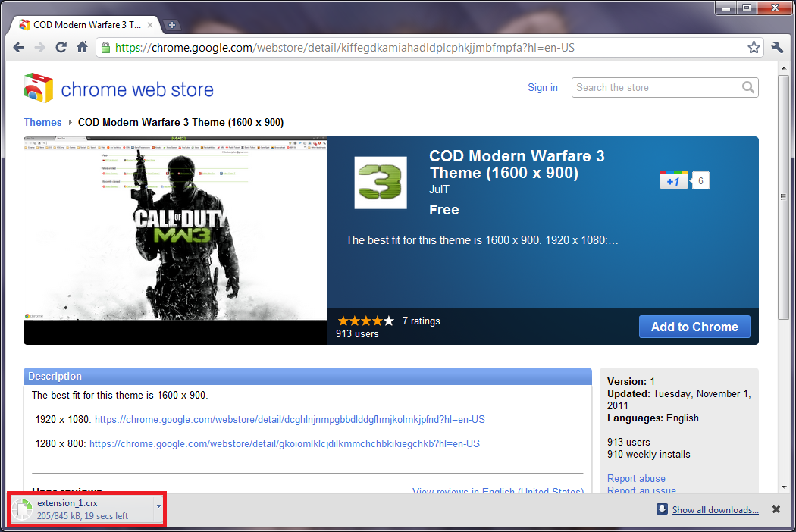796x532 pixels.
Task: Click the Add to Chrome button
Action: [694, 327]
